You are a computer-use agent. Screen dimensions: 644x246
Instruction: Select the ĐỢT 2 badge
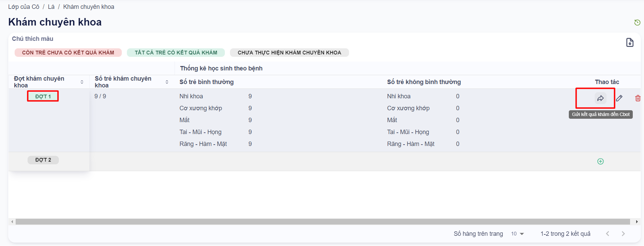43,160
